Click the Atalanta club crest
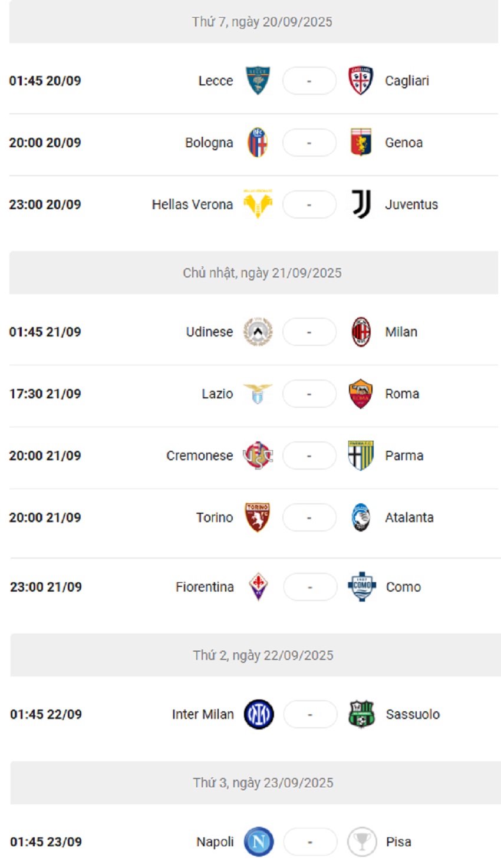 tap(361, 517)
